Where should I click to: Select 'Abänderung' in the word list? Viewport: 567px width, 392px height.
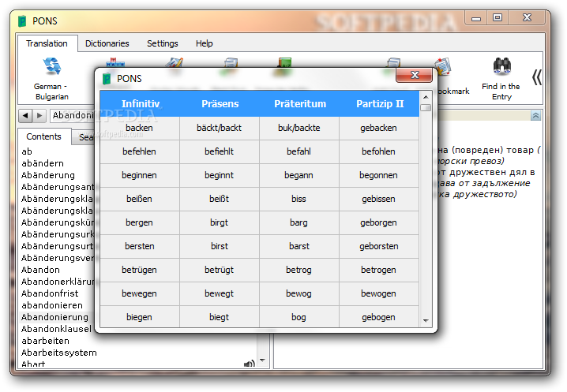47,175
